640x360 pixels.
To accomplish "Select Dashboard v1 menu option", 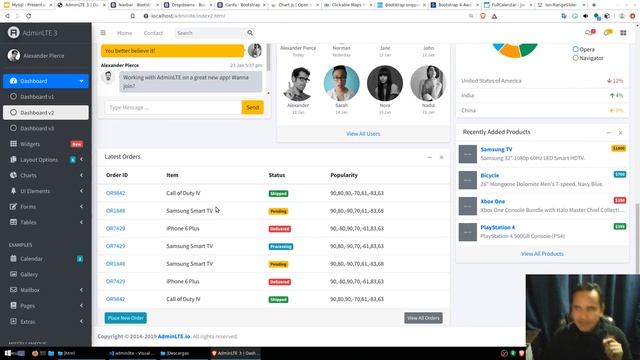I will tap(46, 97).
